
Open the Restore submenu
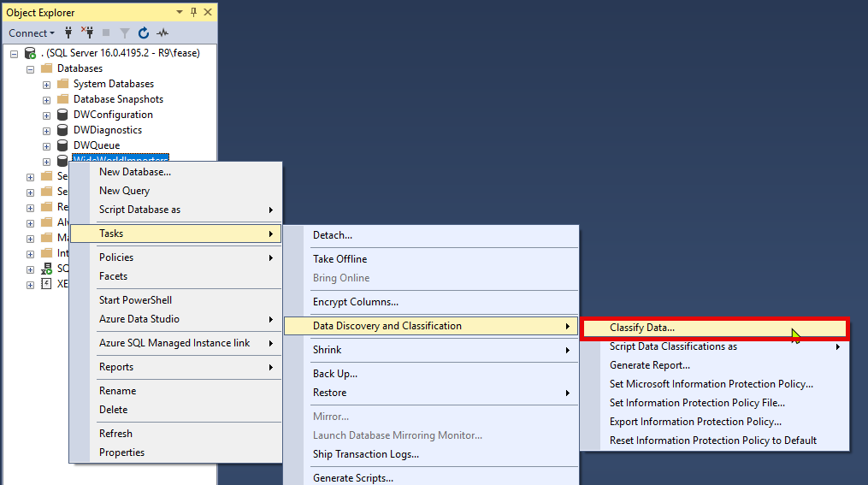(329, 393)
